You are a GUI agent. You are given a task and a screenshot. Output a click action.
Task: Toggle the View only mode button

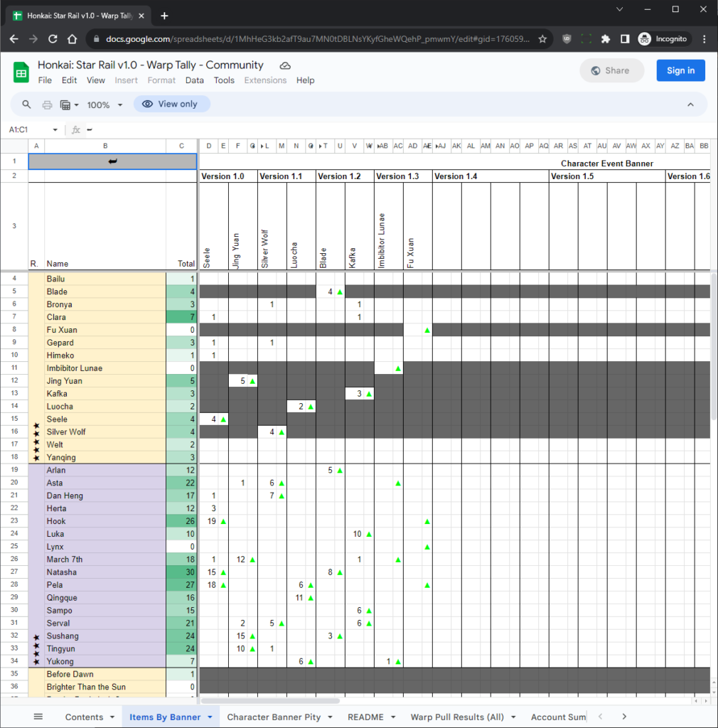[171, 104]
